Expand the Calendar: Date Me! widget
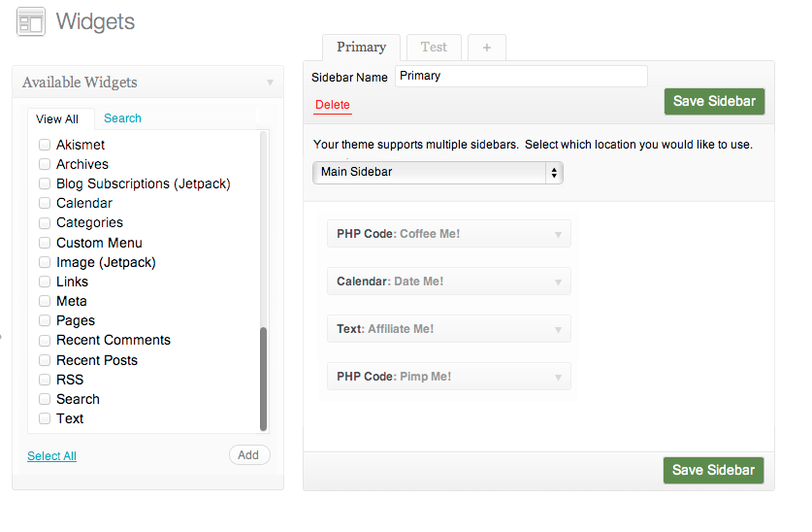The image size is (812, 532). (558, 283)
